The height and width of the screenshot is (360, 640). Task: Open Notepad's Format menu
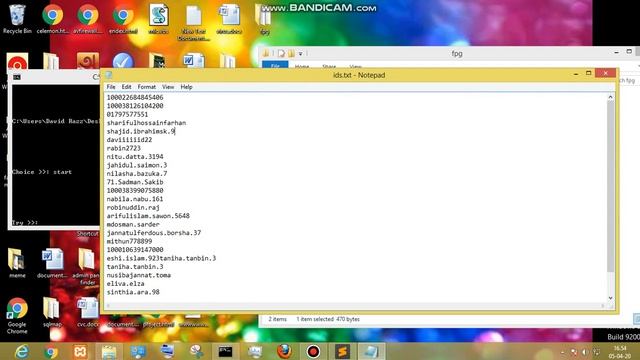[147, 87]
